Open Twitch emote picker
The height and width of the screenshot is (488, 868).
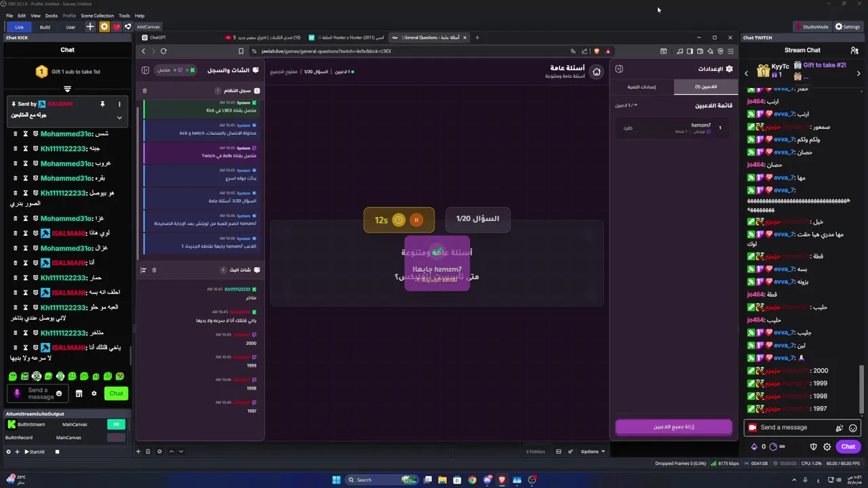pyautogui.click(x=853, y=428)
